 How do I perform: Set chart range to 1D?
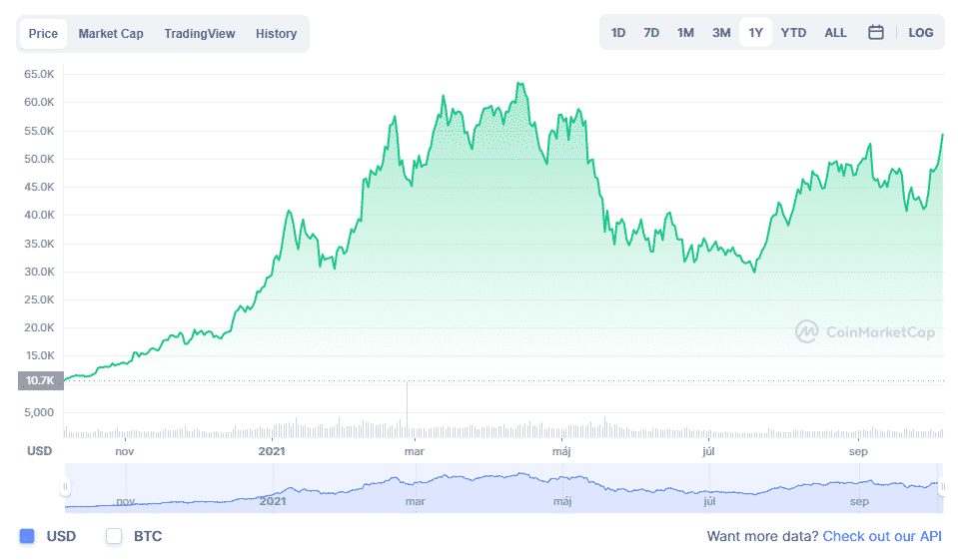pyautogui.click(x=618, y=33)
